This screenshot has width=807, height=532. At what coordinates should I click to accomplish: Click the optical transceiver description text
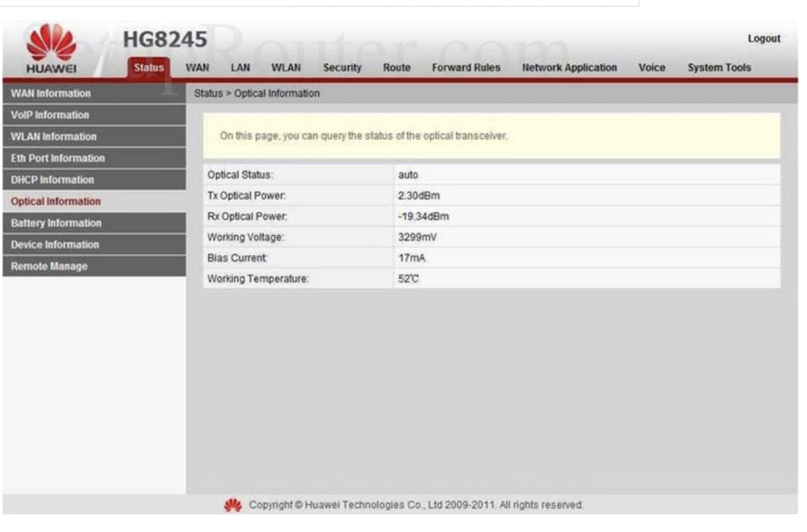(x=364, y=136)
